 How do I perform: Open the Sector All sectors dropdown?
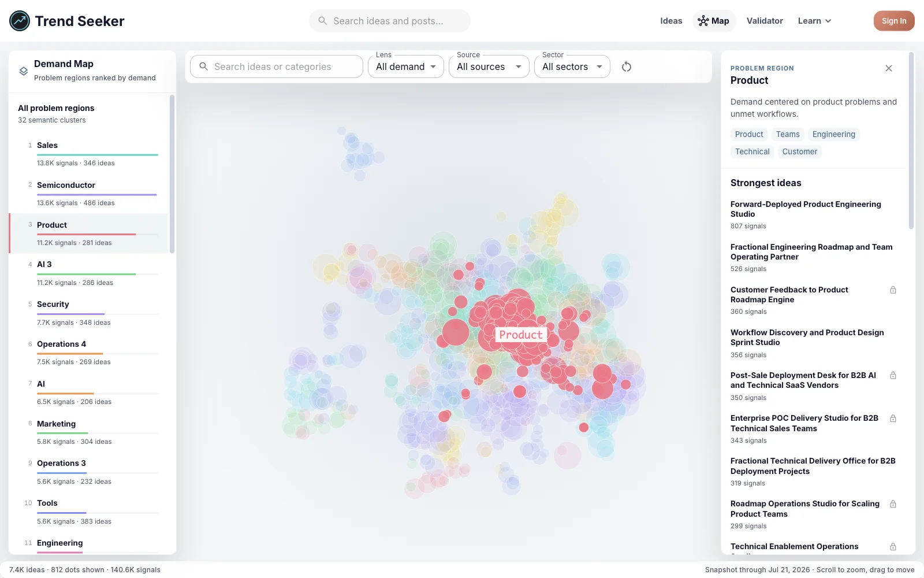click(x=572, y=66)
